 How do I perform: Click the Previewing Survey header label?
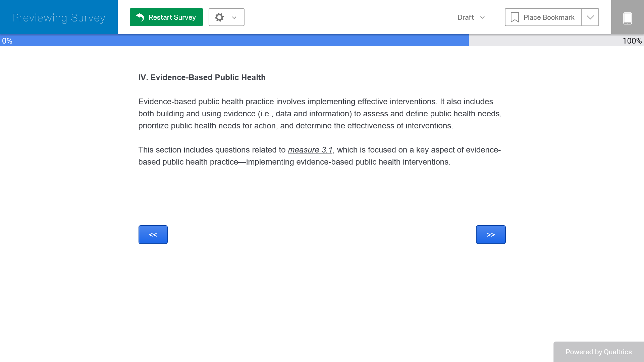click(x=59, y=17)
